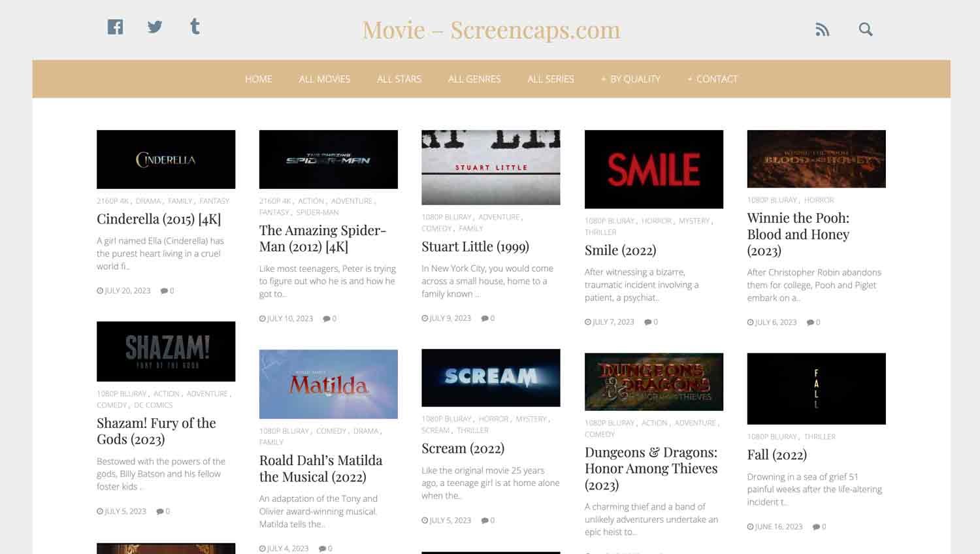Click MYSTERY tag on Smile post
This screenshot has height=554, width=980.
pos(694,221)
